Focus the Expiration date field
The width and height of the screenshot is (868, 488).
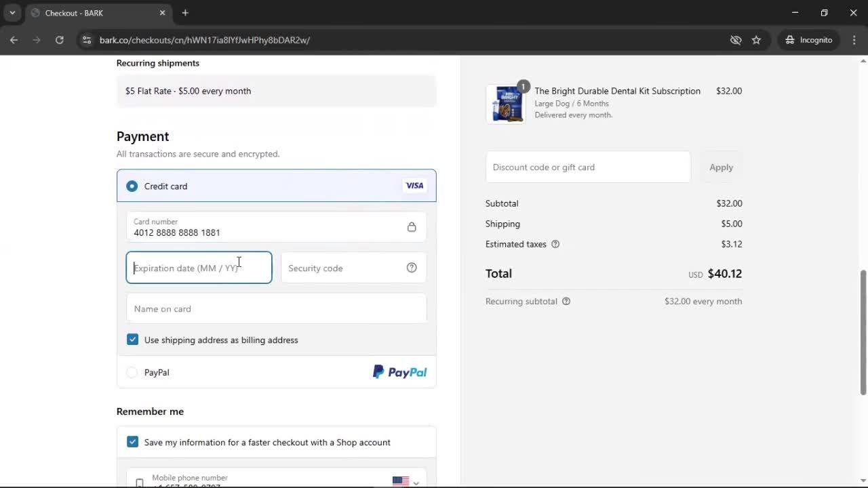[199, 268]
